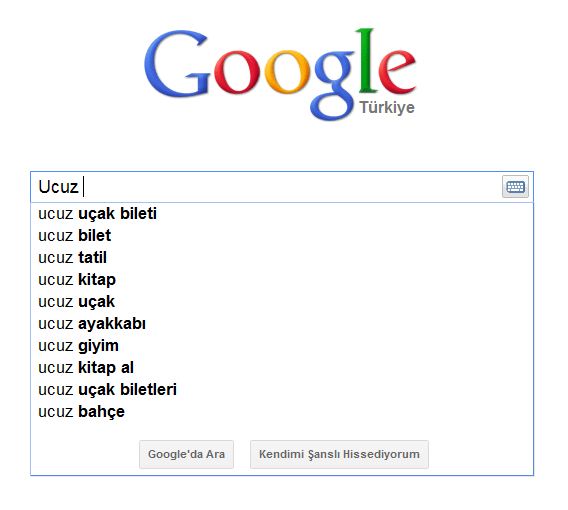Open the on-screen keyboard icon

coord(515,187)
